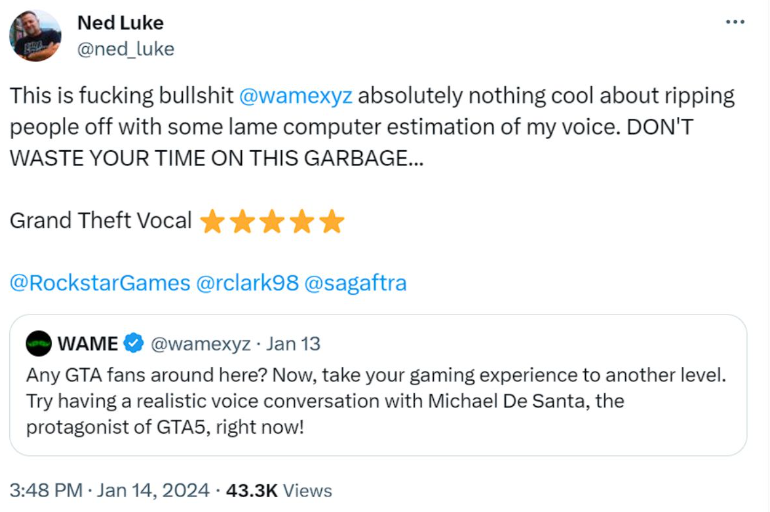Visit the @rclark98 mentioned profile

pyautogui.click(x=247, y=283)
